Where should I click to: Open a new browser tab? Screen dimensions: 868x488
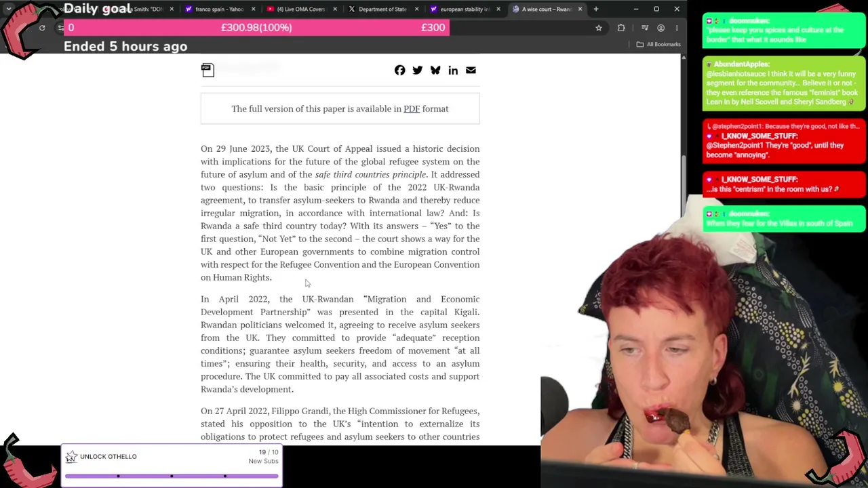click(595, 9)
